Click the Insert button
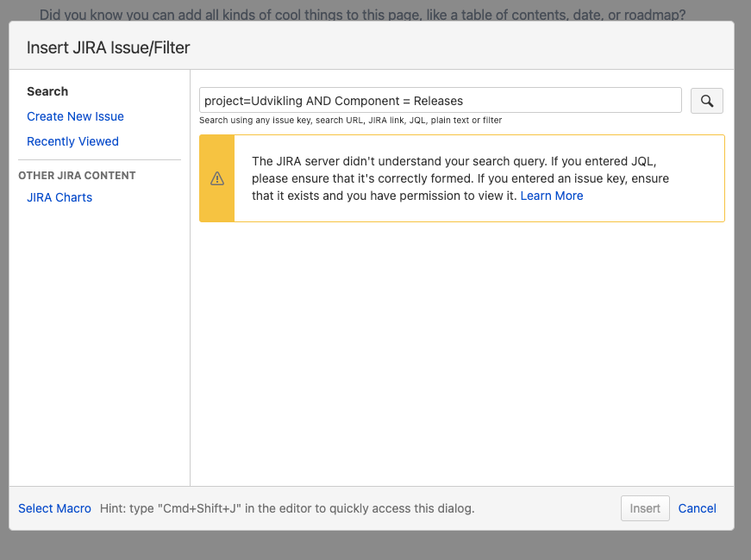Screen dimensions: 751x560 [645, 508]
